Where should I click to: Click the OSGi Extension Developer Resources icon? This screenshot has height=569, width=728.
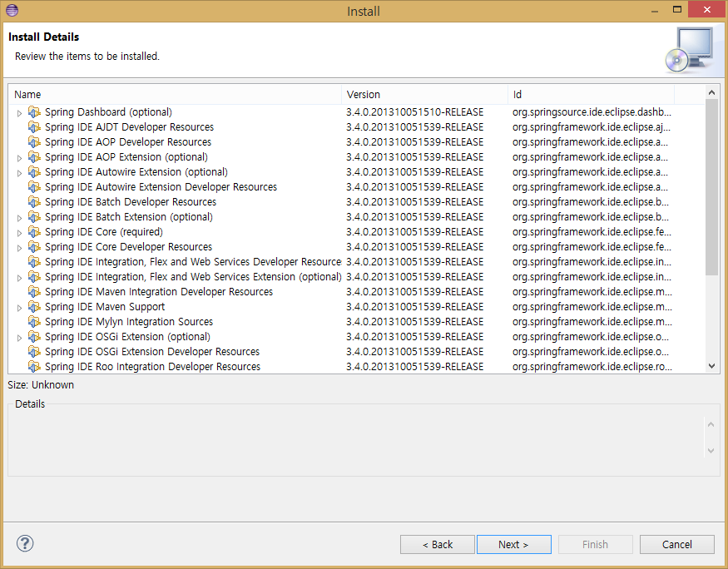click(34, 351)
